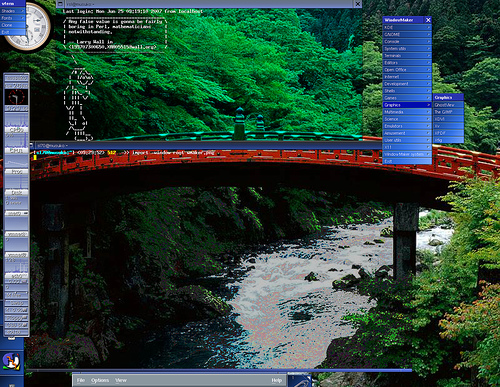Expand the Multimedia submenu arrow
This screenshot has height=387, width=500.
point(429,112)
